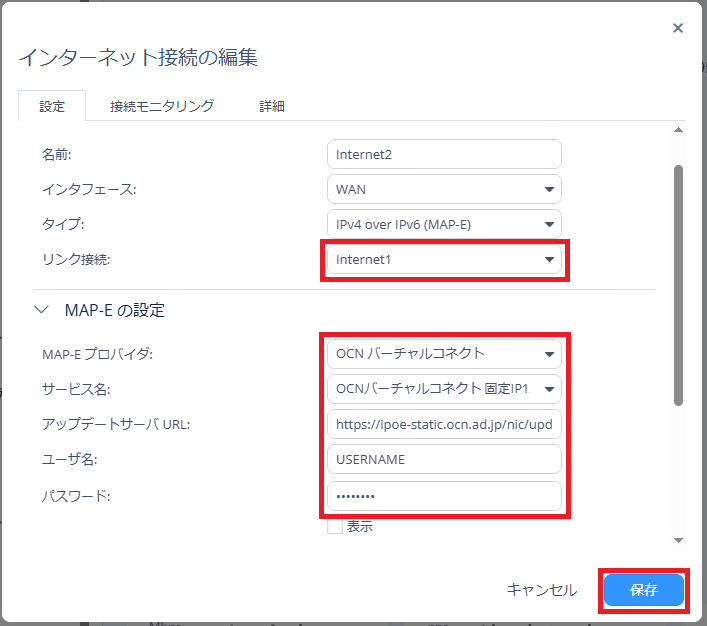The image size is (707, 626).
Task: Close the インターネット接続の編集 dialog with X
Action: (678, 28)
